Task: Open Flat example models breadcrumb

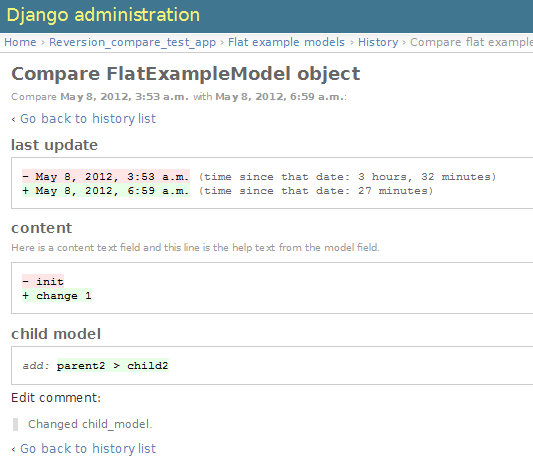Action: tap(286, 42)
